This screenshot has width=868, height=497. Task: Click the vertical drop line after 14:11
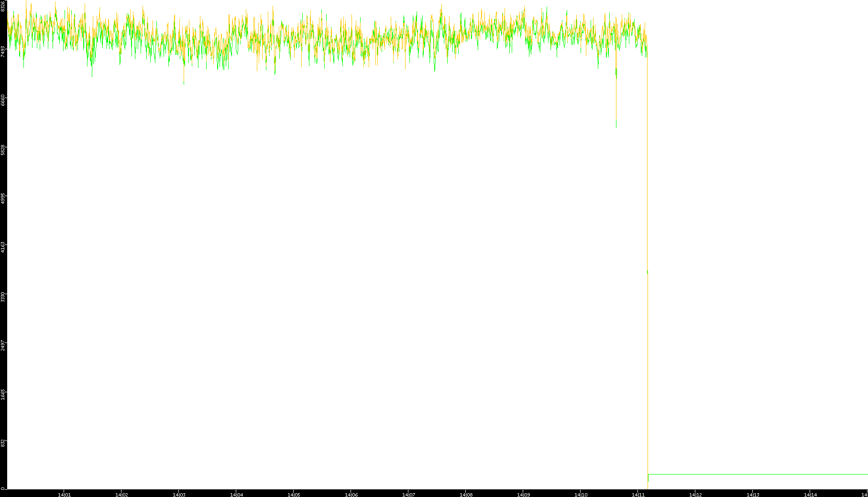[x=648, y=359]
